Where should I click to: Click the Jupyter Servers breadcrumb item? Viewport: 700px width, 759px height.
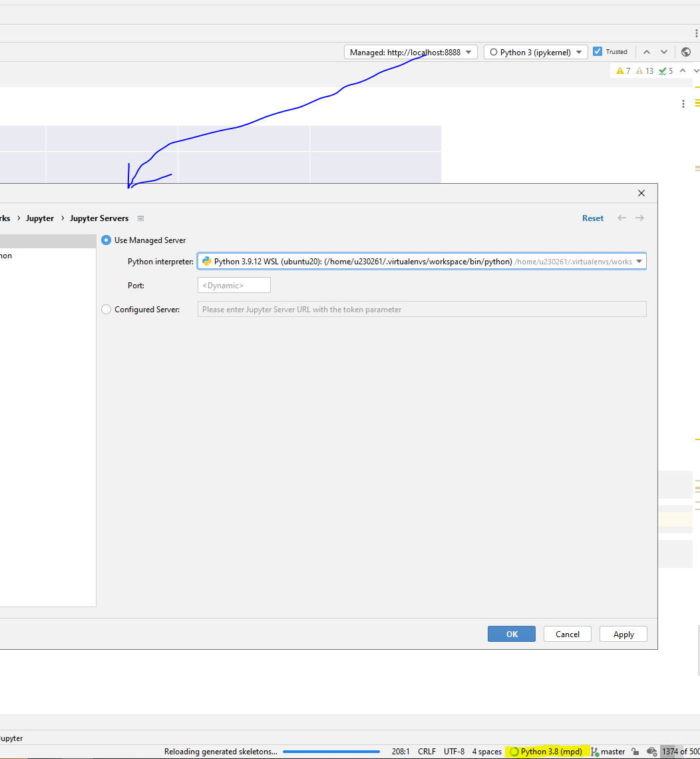[x=99, y=218]
